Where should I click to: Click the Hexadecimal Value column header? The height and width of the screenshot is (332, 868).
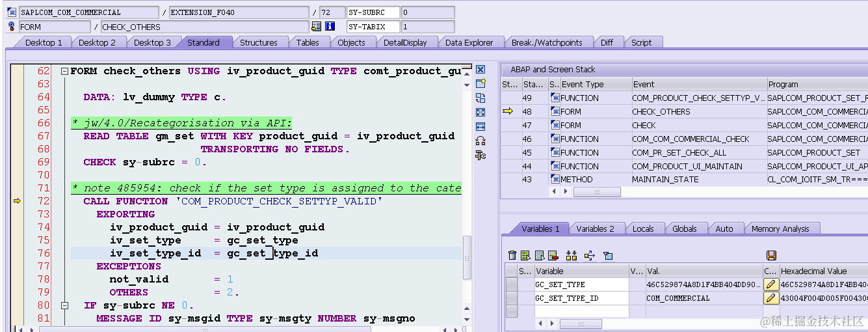pos(822,271)
